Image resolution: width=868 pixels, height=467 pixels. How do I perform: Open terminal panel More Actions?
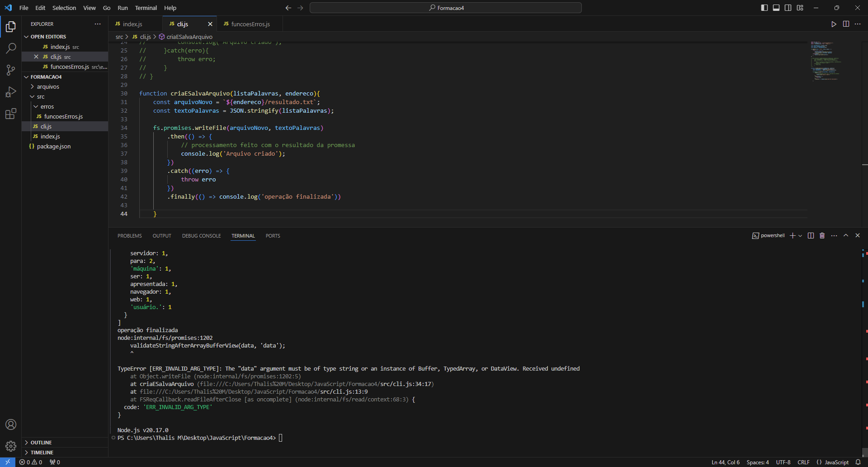[834, 236]
